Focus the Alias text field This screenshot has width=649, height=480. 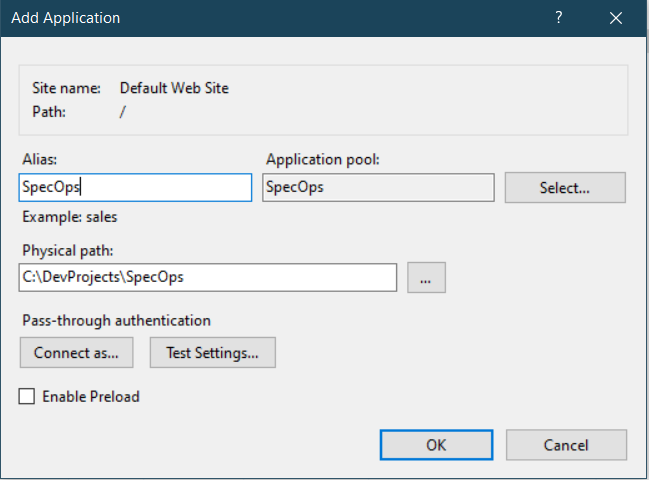[135, 188]
